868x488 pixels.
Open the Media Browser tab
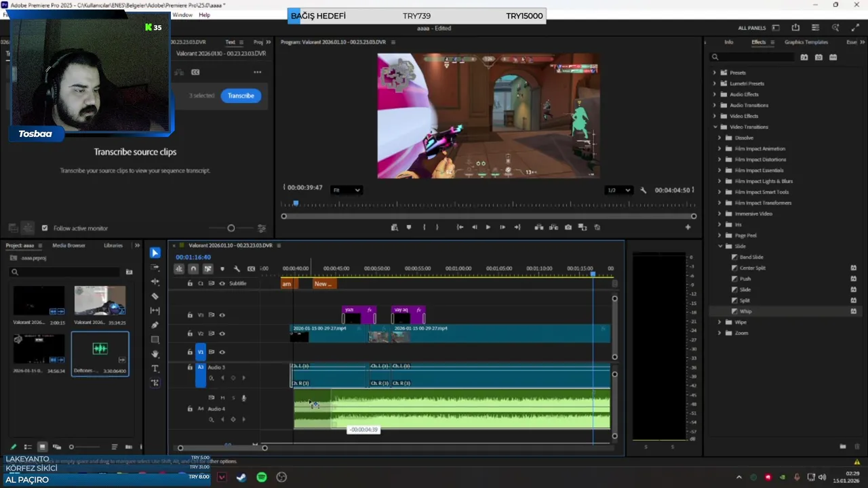pyautogui.click(x=68, y=245)
